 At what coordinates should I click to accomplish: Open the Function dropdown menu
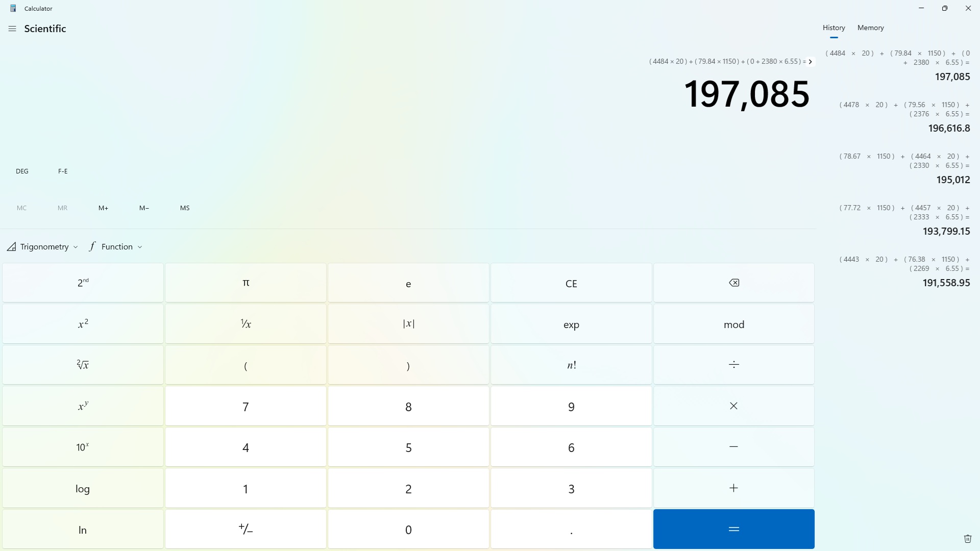pos(116,247)
